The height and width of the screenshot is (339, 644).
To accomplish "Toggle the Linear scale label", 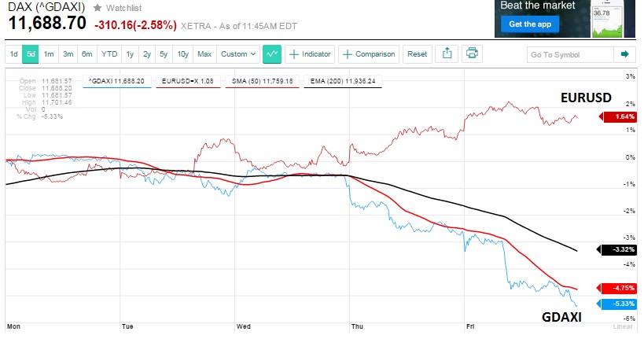I will tap(623, 326).
